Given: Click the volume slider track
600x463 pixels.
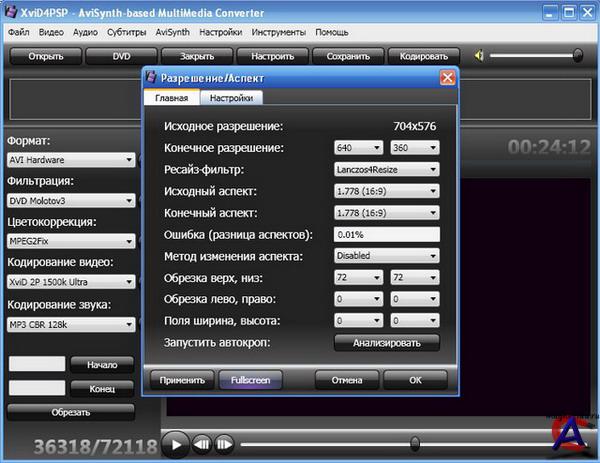Looking at the screenshot, I should point(535,56).
